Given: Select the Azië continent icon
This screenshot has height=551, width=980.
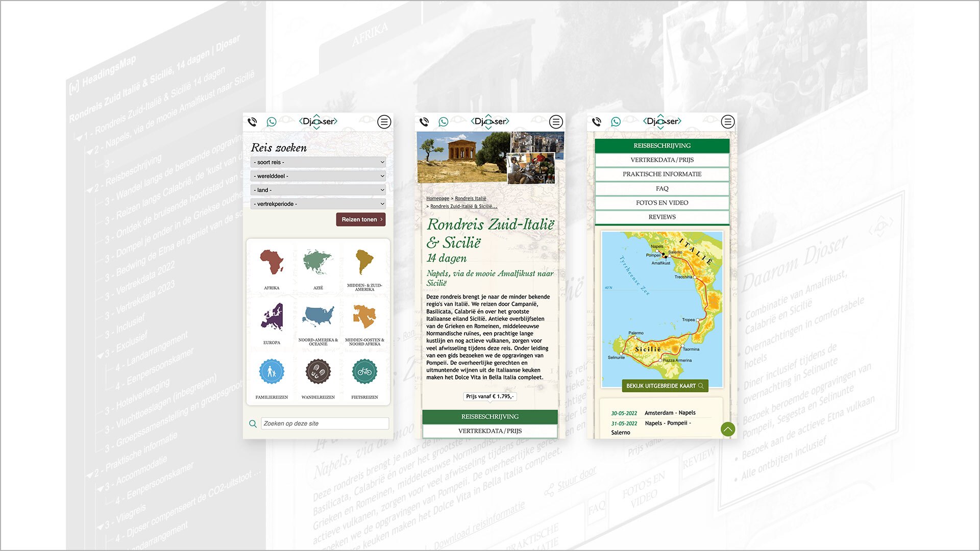Looking at the screenshot, I should click(x=318, y=262).
